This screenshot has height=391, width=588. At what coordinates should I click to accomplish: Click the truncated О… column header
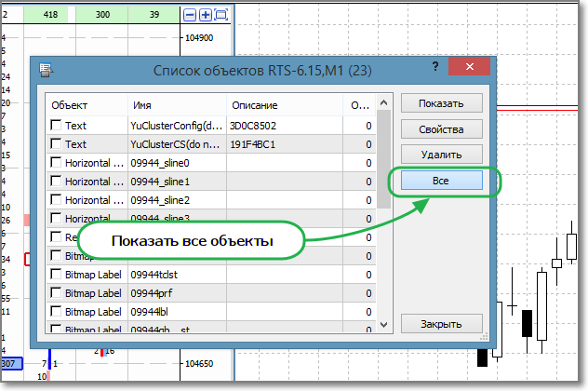click(x=359, y=105)
